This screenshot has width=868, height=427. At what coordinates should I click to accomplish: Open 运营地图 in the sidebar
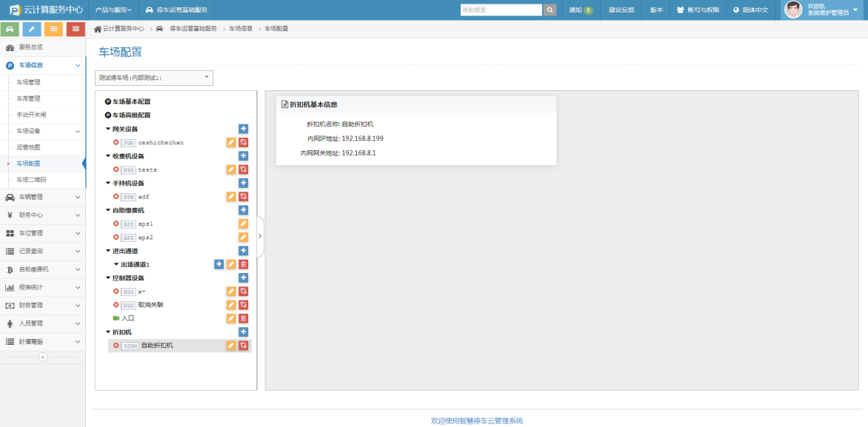[28, 147]
